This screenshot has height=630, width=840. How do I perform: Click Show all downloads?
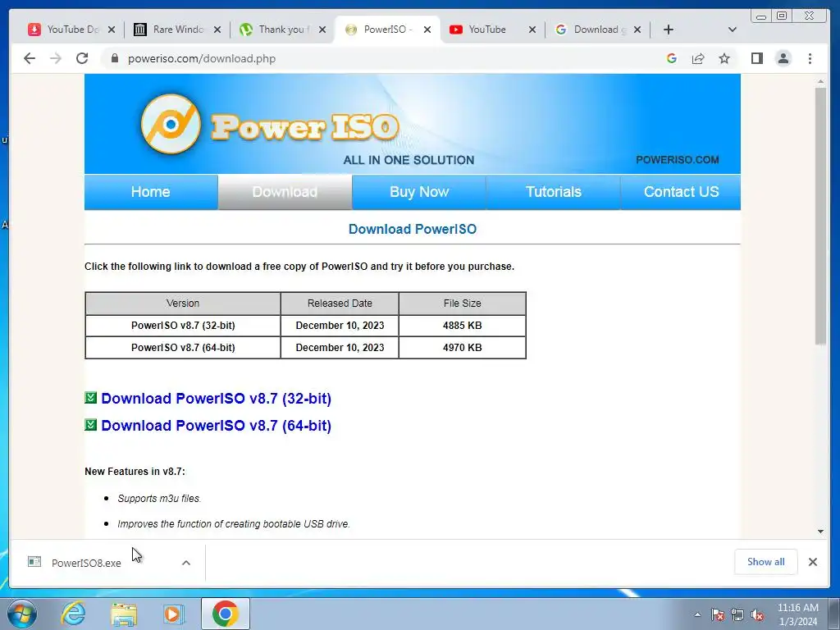click(765, 561)
